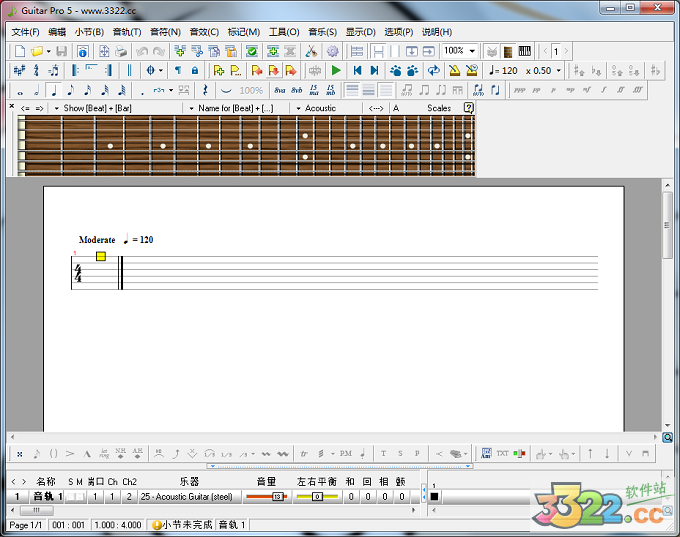Click the fretboard shift left <= button
The image size is (680, 537).
25,108
